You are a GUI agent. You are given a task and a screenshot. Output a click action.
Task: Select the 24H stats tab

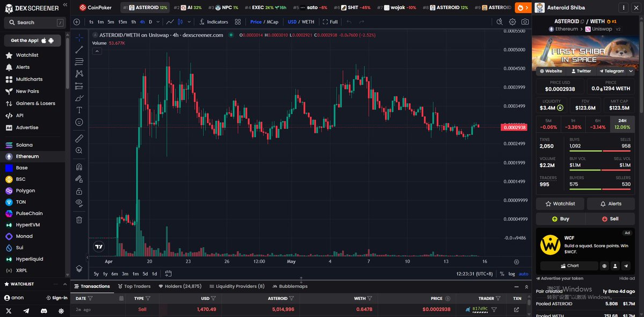(622, 124)
